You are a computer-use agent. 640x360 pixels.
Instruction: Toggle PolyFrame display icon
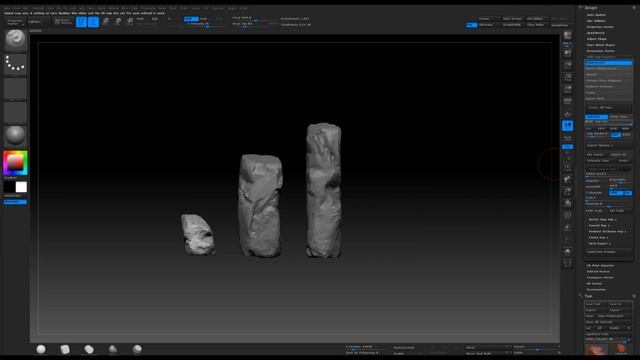[567, 215]
